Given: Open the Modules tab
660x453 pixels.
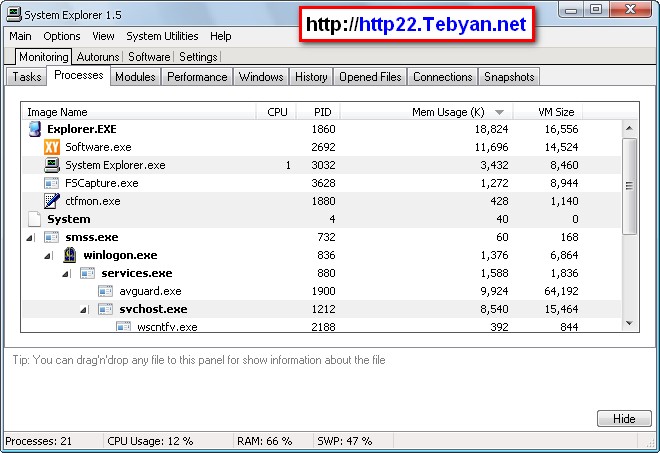Looking at the screenshot, I should [x=135, y=77].
